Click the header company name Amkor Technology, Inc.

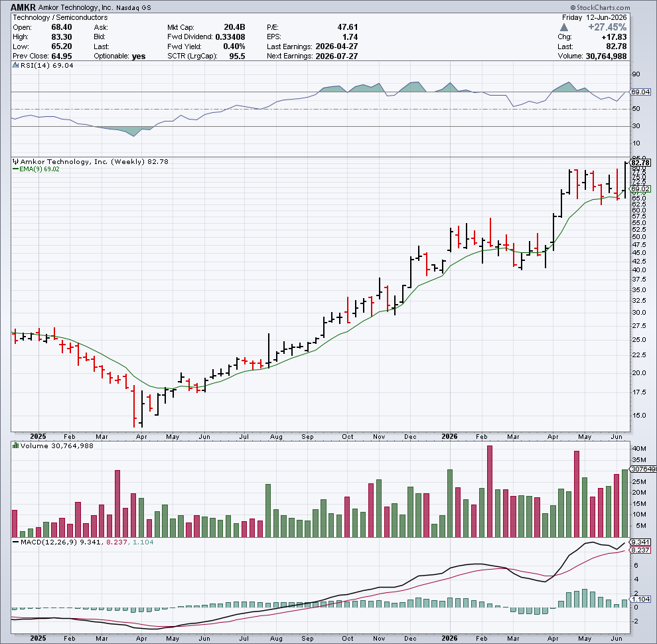75,7
